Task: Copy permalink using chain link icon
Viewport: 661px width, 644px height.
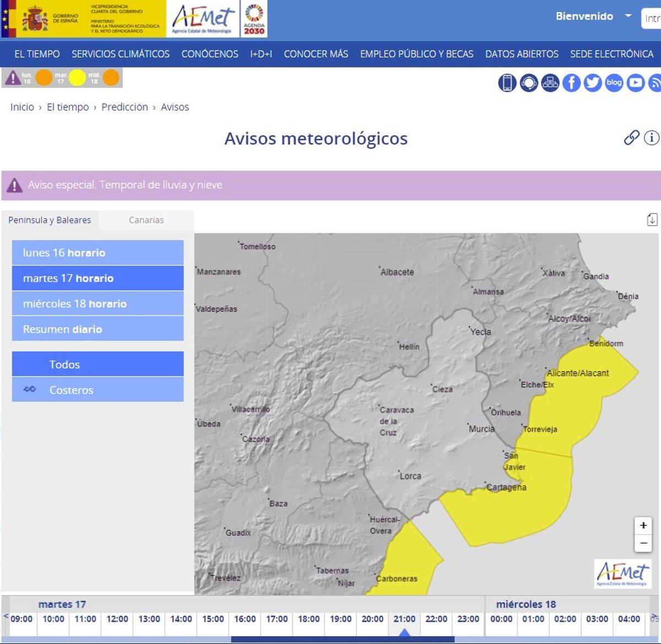Action: pos(631,138)
